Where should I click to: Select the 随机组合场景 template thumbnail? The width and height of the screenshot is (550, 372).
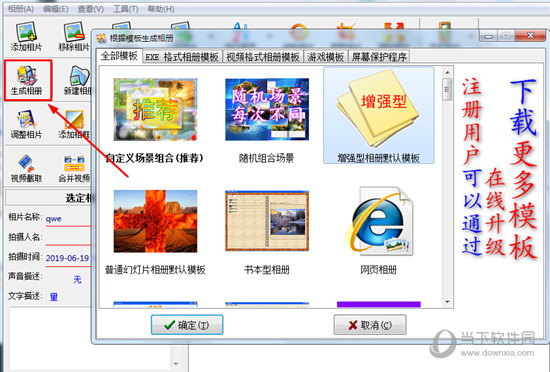tap(267, 109)
